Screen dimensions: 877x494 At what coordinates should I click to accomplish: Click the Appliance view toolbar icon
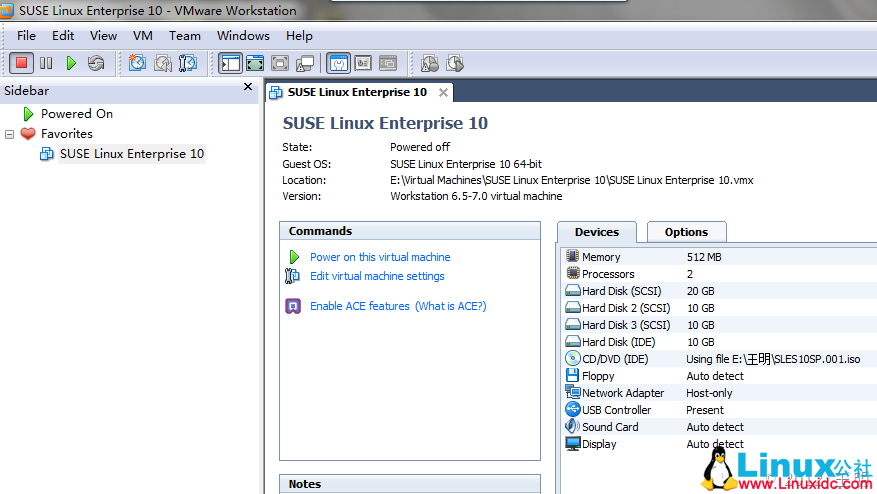[x=363, y=63]
